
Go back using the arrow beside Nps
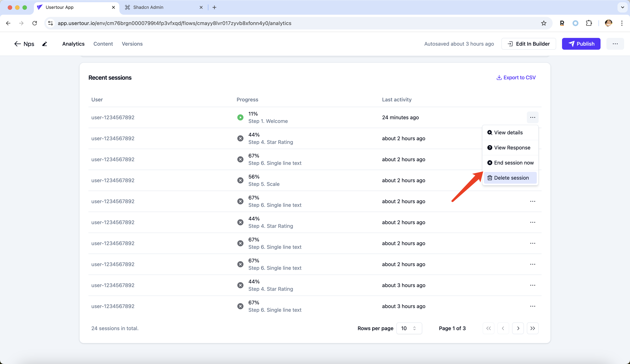pos(17,44)
